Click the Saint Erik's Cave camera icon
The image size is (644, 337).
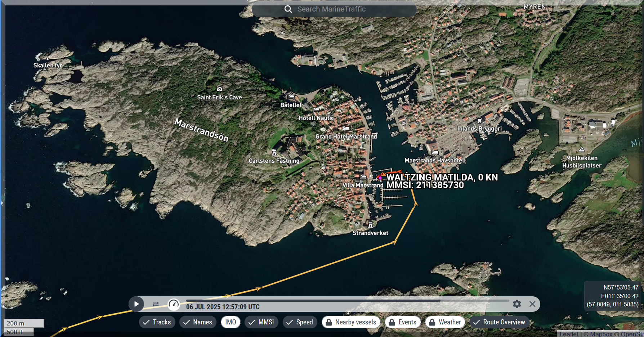coord(219,89)
